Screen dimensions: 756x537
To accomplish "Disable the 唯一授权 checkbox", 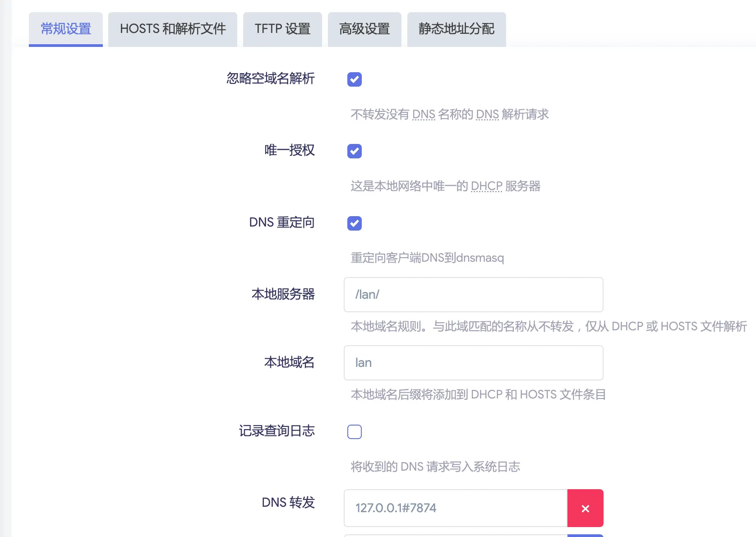I will (x=355, y=151).
